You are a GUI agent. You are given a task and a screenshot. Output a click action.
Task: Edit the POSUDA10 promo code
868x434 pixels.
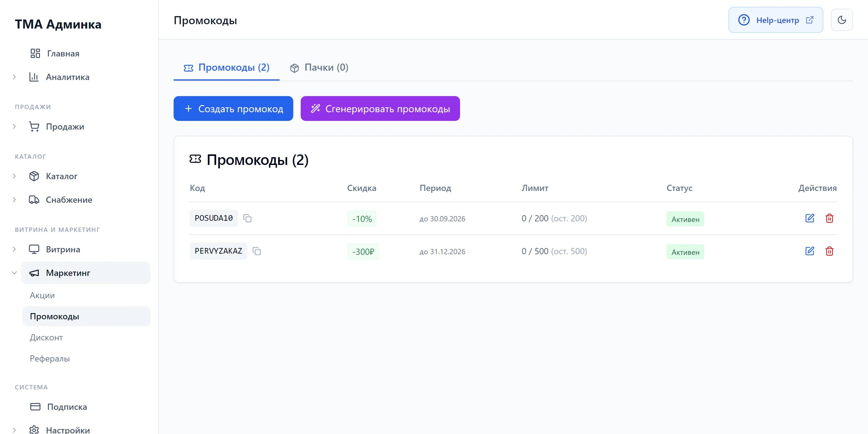point(810,218)
